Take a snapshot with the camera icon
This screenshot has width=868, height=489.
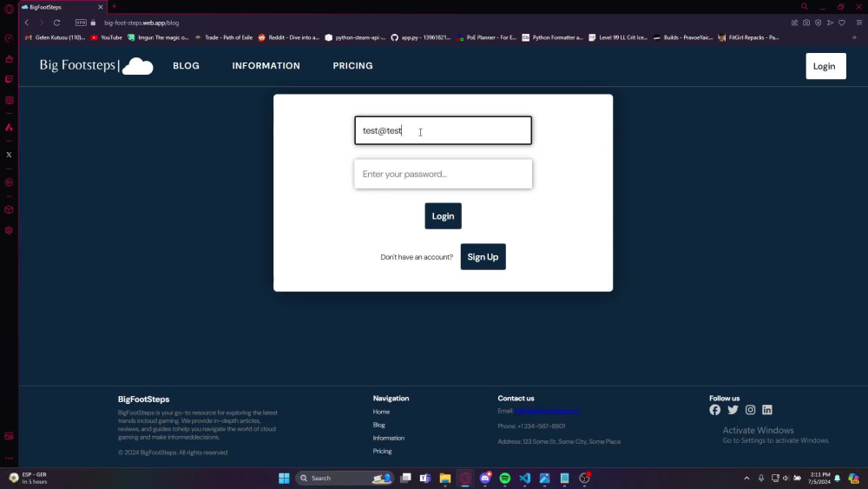[806, 23]
